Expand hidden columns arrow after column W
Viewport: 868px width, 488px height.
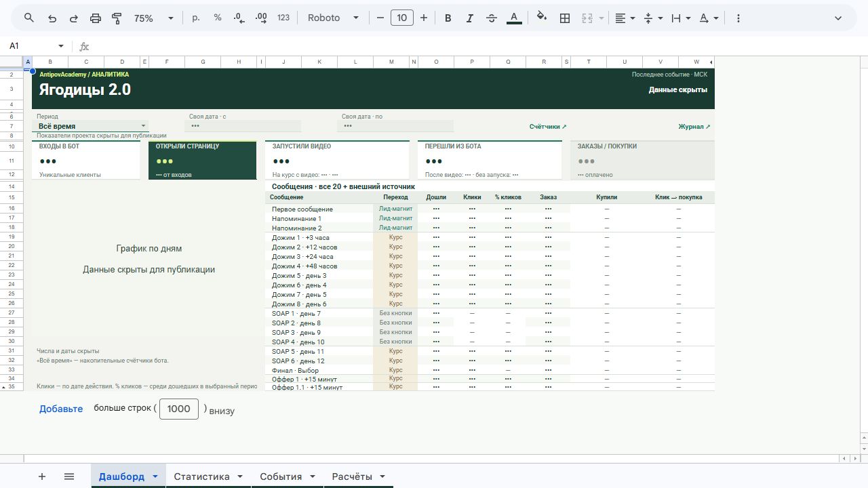pyautogui.click(x=711, y=62)
